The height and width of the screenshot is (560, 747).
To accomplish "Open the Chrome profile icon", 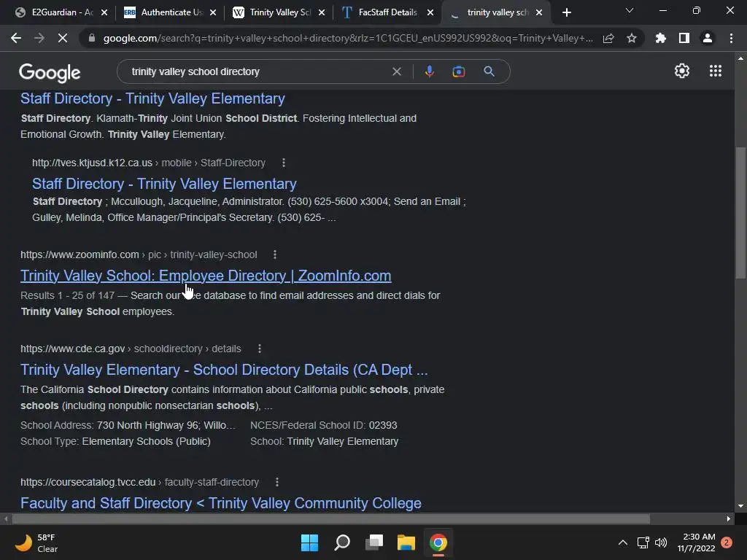I will tap(708, 38).
